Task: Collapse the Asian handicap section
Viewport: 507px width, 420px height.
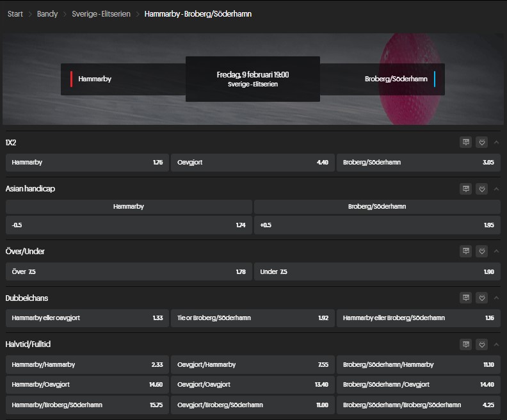Action: point(496,189)
